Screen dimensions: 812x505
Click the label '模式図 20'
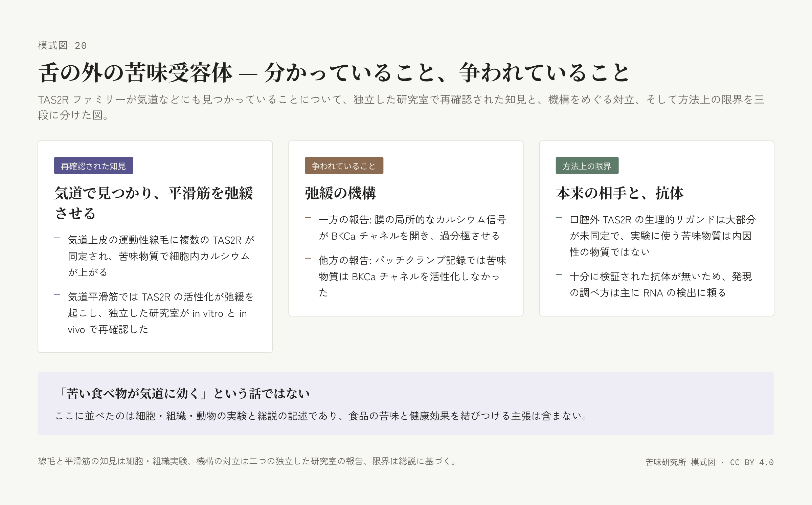click(x=62, y=45)
